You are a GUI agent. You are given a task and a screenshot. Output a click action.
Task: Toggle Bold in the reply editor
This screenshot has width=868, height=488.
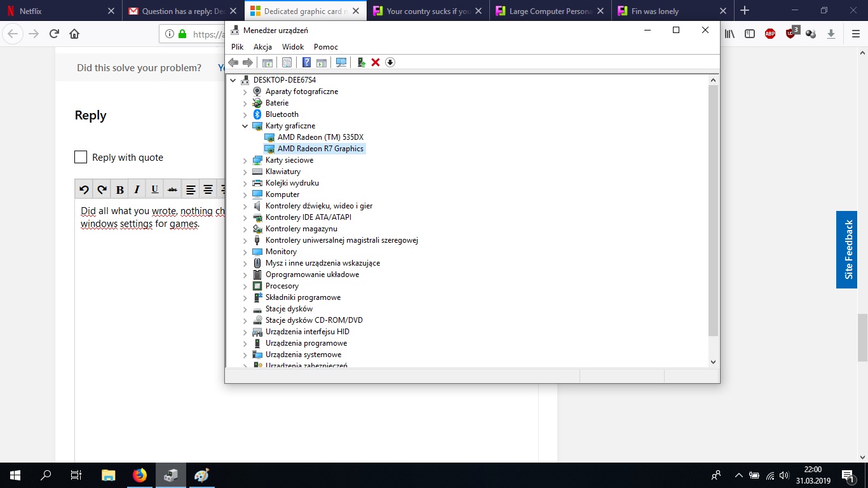119,189
